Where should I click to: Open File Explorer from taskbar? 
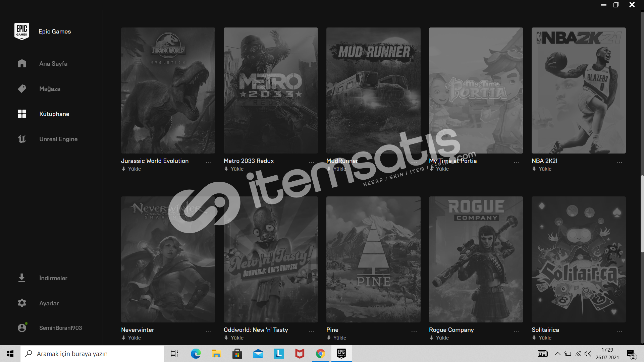coord(216,354)
